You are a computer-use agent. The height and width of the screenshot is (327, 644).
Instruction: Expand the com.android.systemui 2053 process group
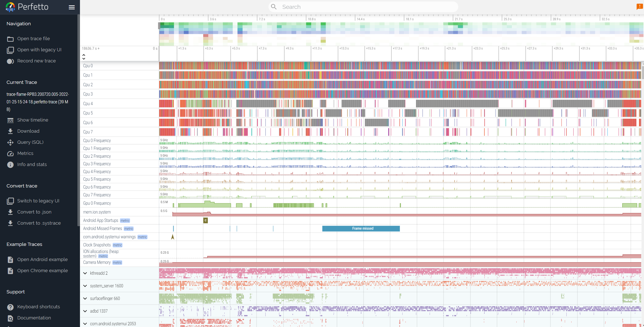coord(85,324)
